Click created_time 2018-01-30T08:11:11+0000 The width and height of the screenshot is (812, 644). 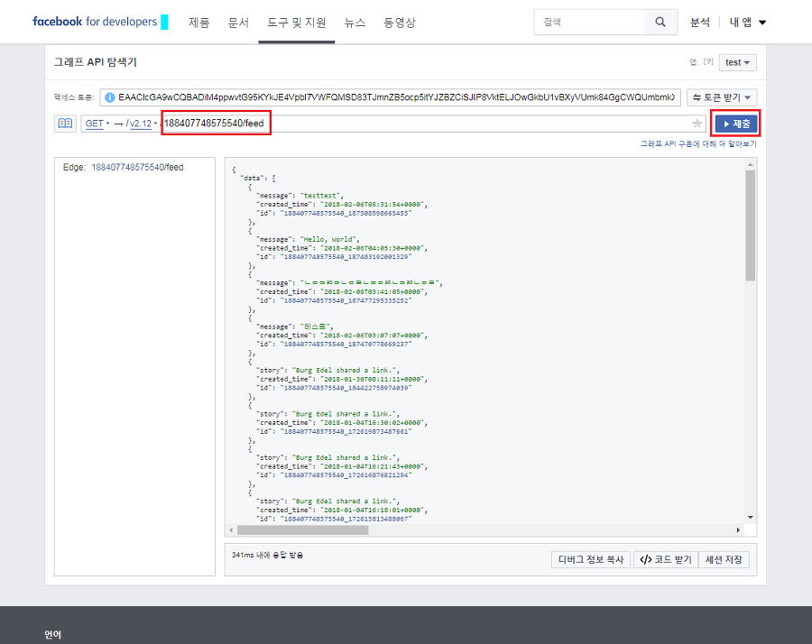tap(373, 379)
